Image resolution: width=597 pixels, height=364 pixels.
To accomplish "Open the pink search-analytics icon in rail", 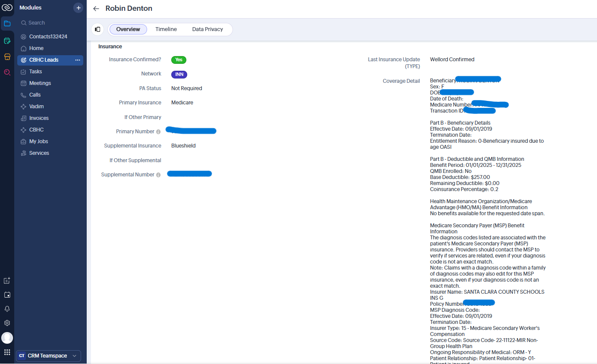I will [x=7, y=72].
